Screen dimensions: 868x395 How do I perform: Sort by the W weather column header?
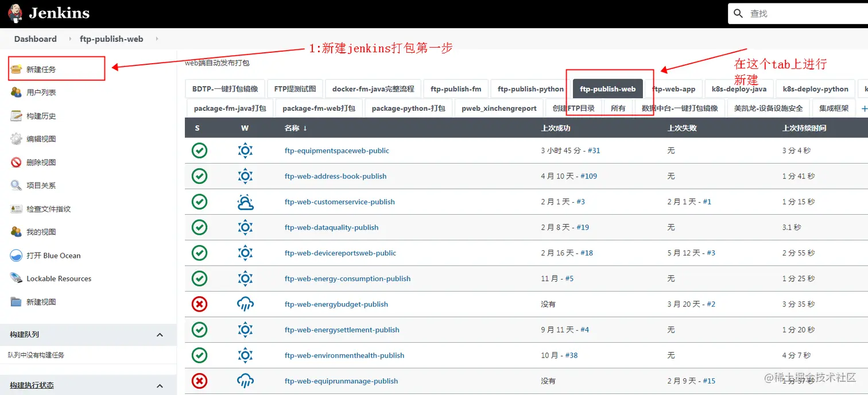pos(245,128)
